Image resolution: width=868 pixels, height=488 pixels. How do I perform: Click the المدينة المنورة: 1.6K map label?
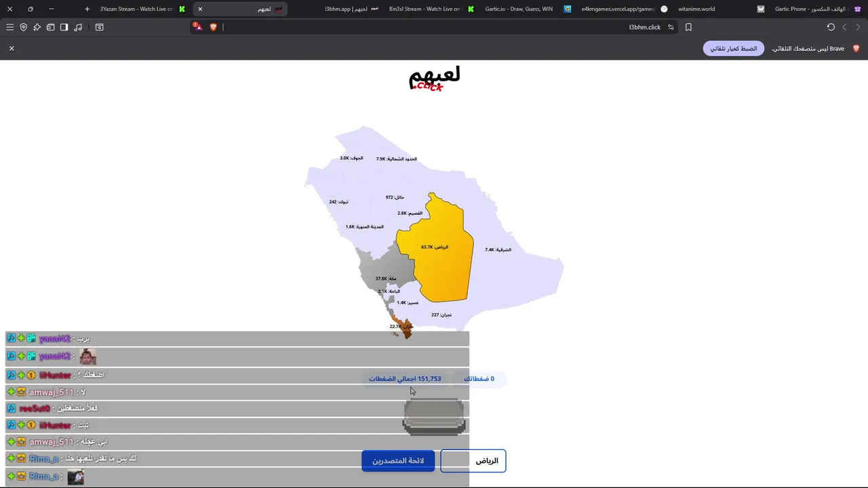click(364, 227)
